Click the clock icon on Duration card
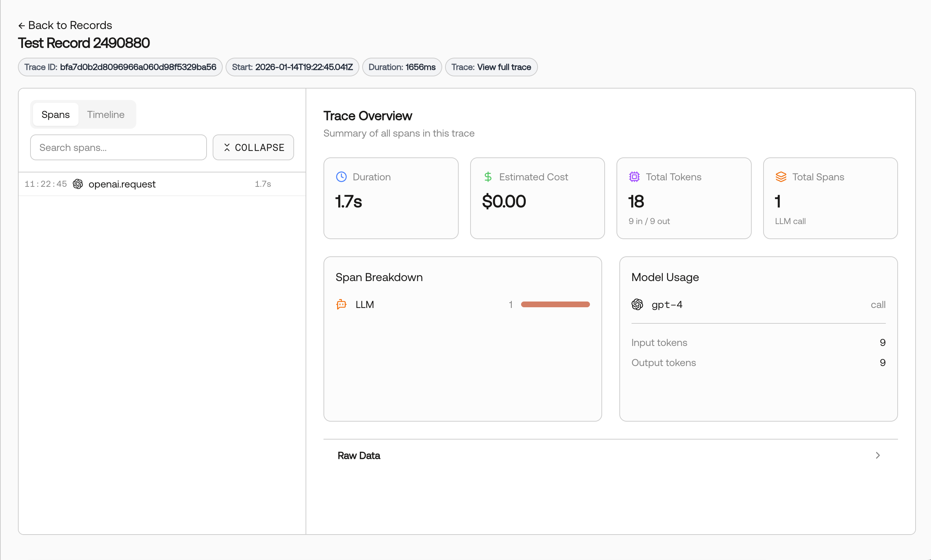The height and width of the screenshot is (560, 931). (341, 177)
